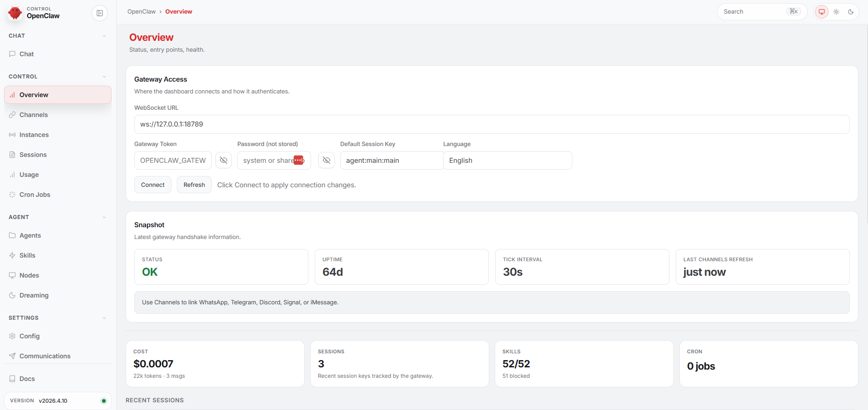Click the Default Session Key field
868x410 pixels.
click(392, 160)
